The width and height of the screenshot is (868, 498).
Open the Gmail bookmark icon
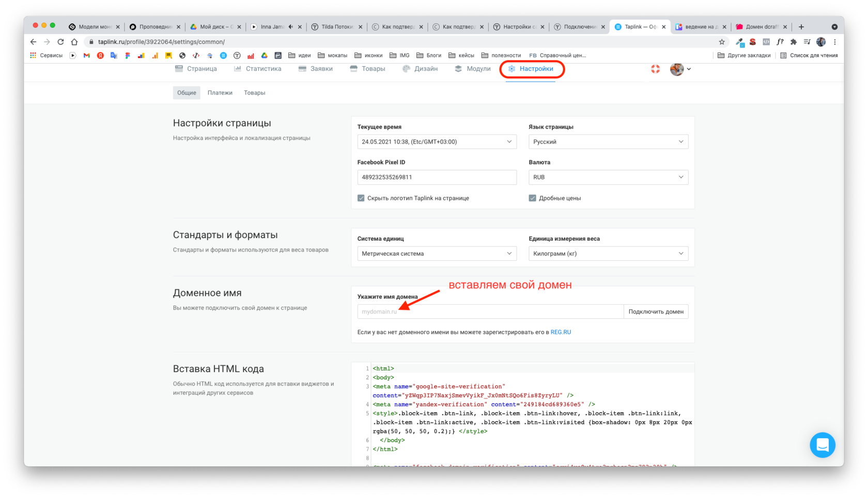(x=87, y=55)
